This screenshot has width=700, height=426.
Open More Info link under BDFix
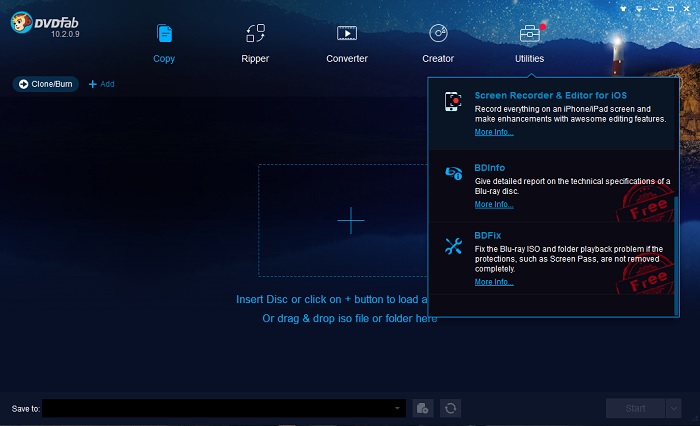[x=494, y=282]
